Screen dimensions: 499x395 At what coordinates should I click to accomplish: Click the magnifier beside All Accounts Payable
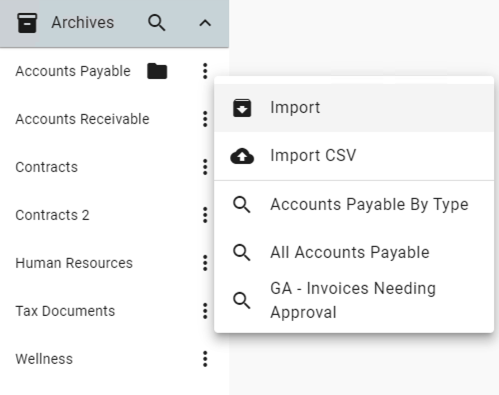click(x=242, y=253)
